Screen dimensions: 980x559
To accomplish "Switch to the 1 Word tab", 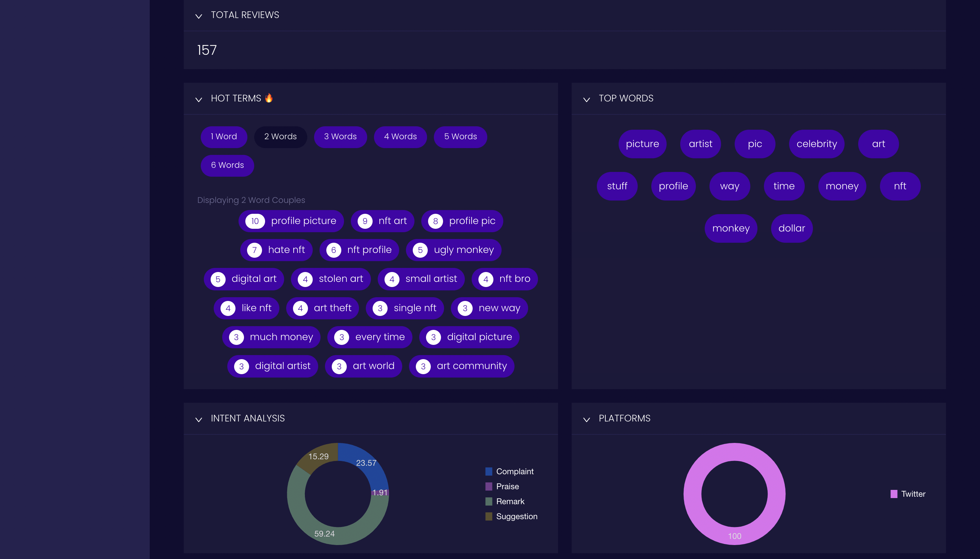I will 224,137.
